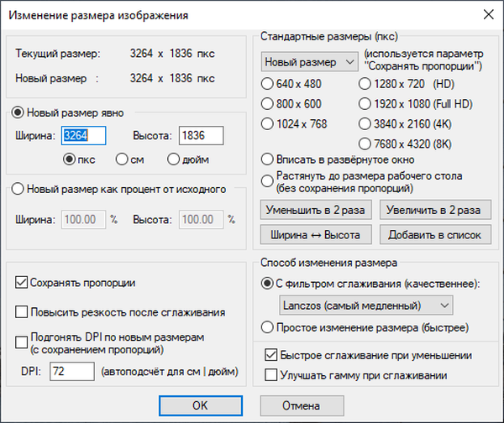504x423 pixels.
Task: Focus the DPI value field
Action: click(71, 372)
